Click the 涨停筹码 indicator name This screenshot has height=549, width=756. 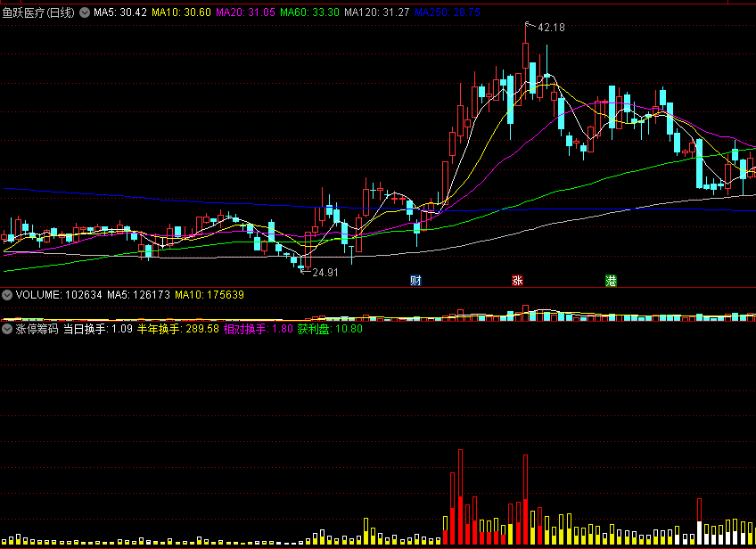37,329
